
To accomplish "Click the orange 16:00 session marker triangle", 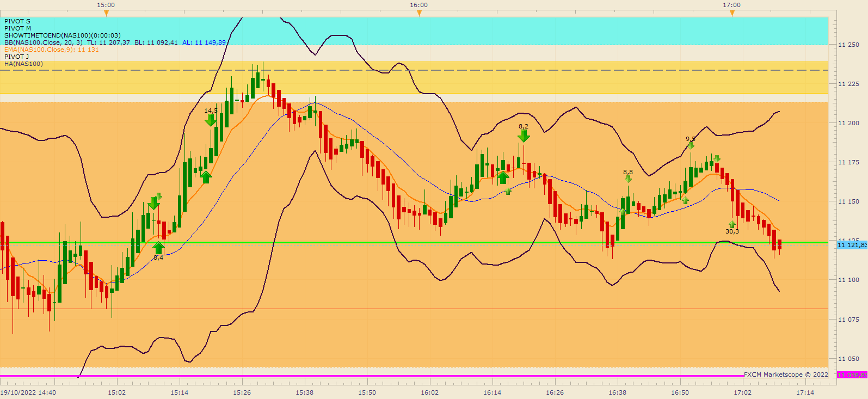I will pos(419,13).
